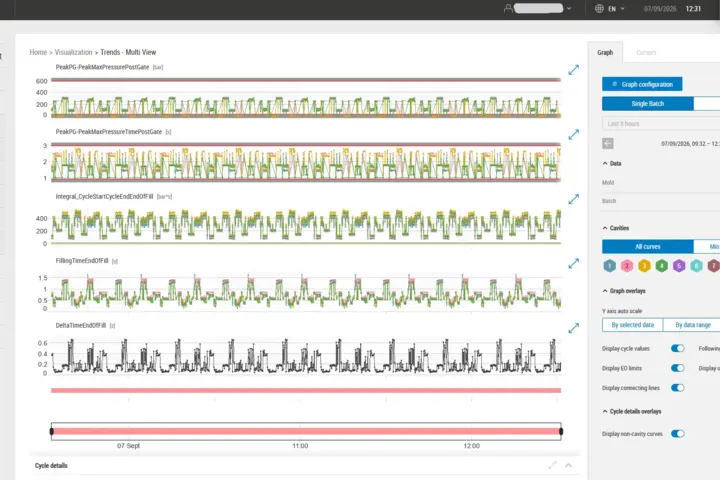Toggle Display cycle values switch

pyautogui.click(x=678, y=348)
